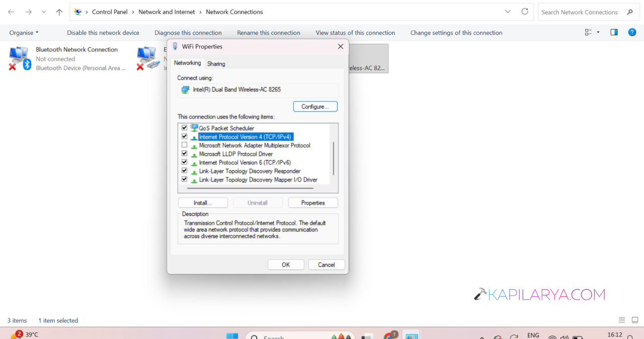
Task: Toggle the preview pane icon
Action: 614,32
